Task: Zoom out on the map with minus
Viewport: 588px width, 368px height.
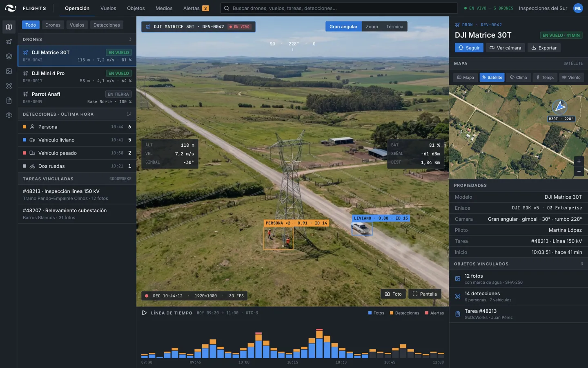Action: click(x=579, y=171)
